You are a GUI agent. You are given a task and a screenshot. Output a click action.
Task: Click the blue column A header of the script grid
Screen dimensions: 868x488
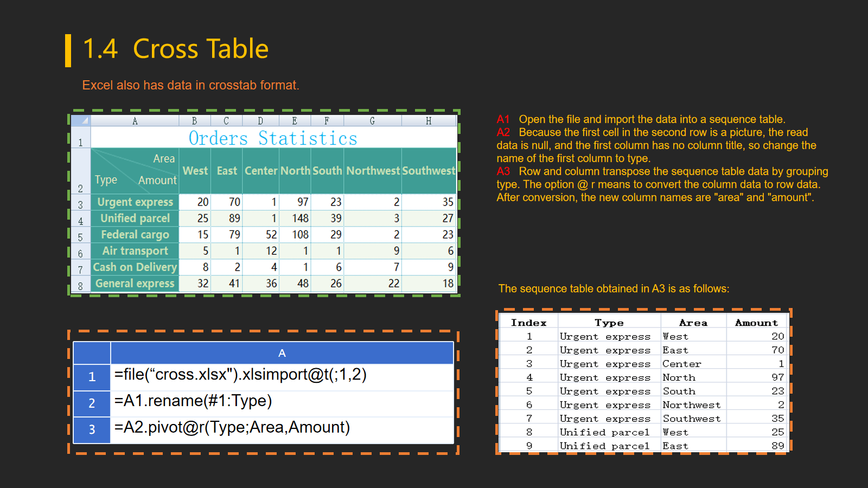tap(282, 353)
